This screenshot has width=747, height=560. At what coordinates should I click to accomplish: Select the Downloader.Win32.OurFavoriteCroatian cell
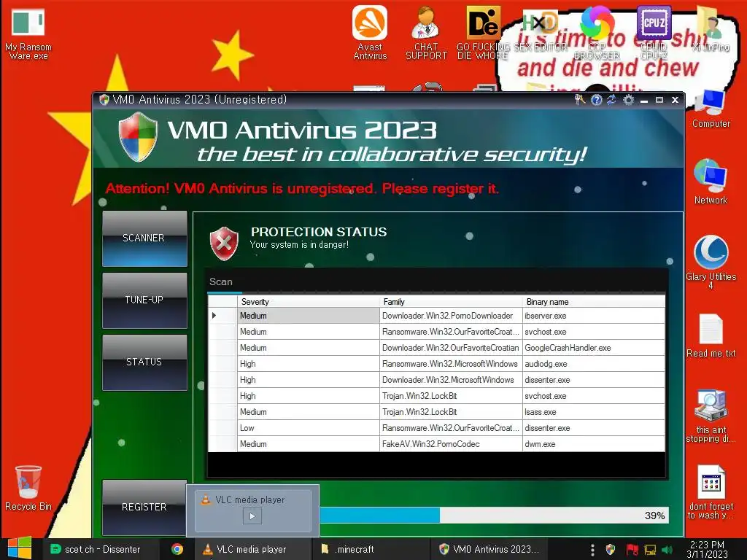click(451, 348)
